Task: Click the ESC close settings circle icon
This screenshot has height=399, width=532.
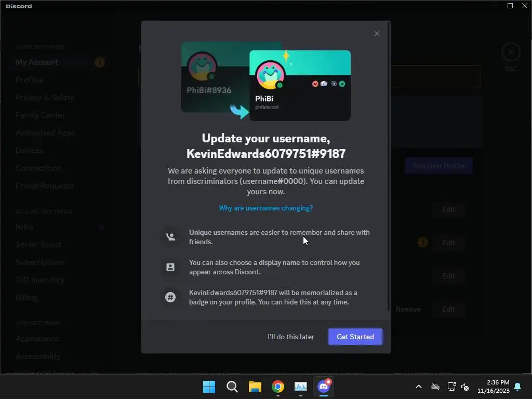Action: (511, 52)
